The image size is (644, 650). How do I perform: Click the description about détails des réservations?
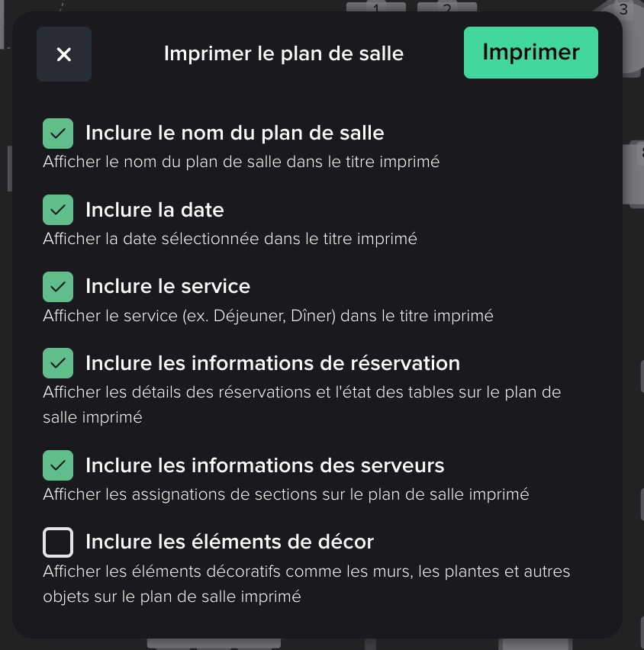(x=301, y=404)
